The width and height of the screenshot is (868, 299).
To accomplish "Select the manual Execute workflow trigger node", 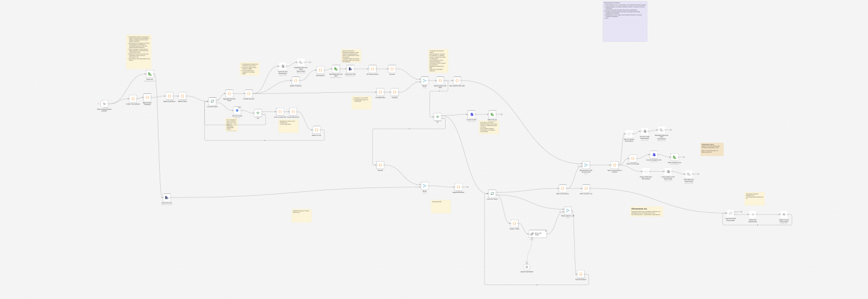I will 103,104.
